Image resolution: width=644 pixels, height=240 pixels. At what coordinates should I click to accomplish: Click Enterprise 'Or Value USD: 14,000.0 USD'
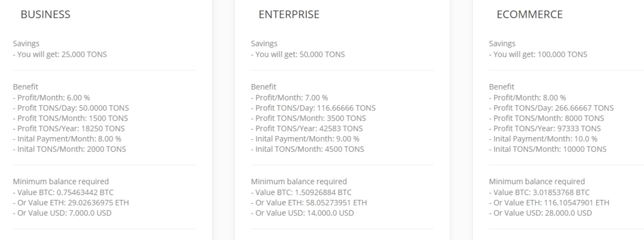tap(302, 213)
